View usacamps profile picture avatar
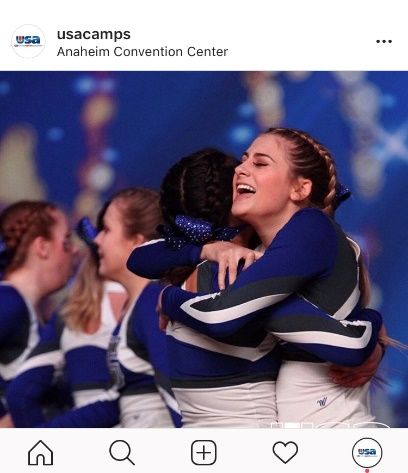This screenshot has height=473, width=408. click(28, 41)
